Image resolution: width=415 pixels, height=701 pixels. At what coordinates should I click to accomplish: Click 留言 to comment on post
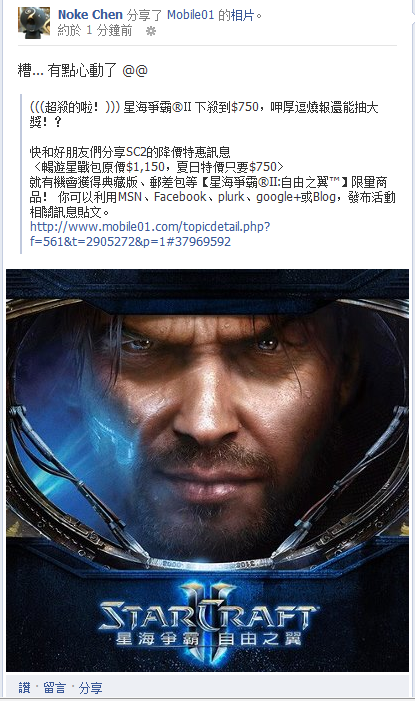coord(55,687)
